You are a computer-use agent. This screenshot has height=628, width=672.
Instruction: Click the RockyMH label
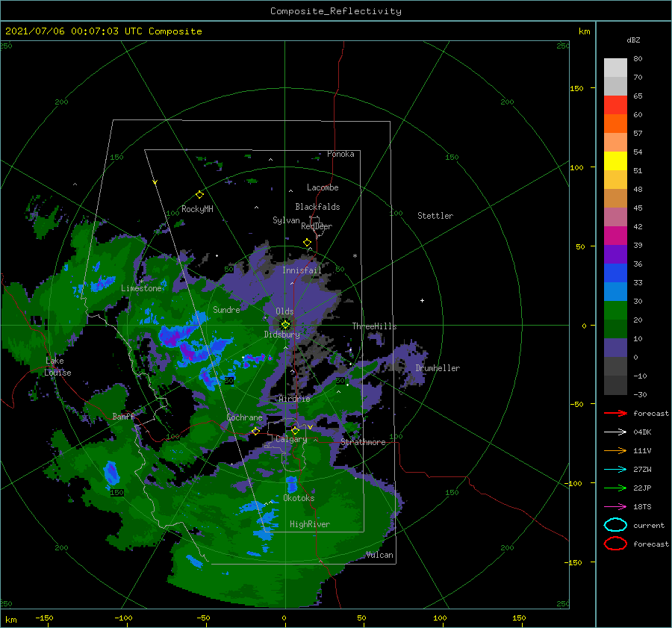coord(197,209)
